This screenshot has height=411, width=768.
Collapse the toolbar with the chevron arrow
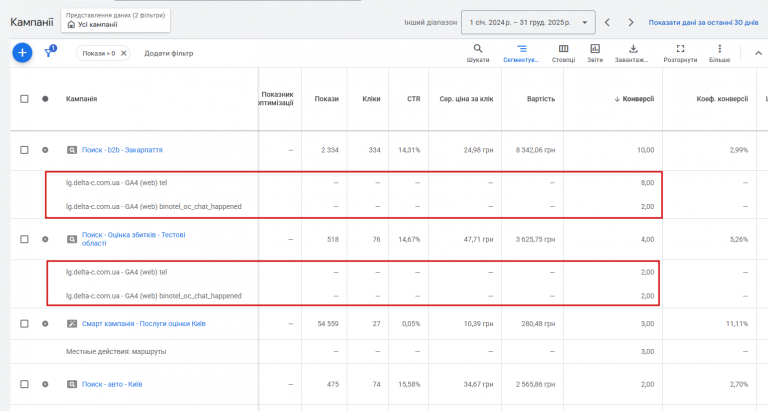(756, 52)
